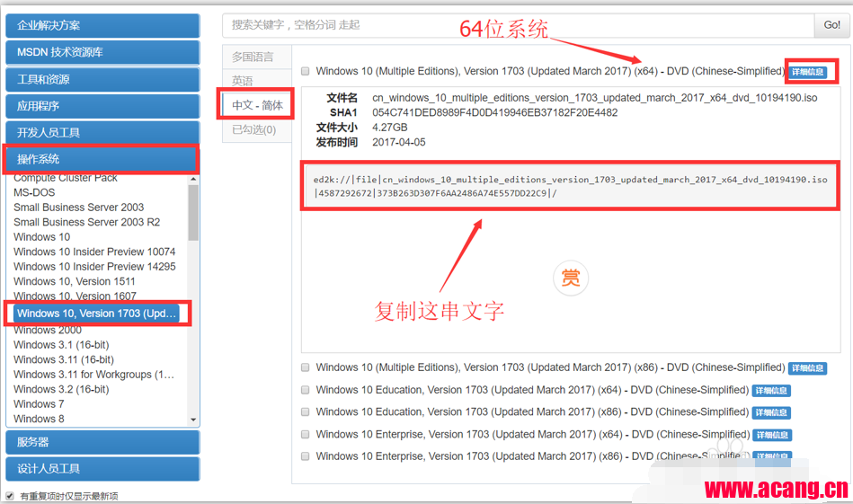Viewport: 853px width, 504px height.
Task: Toggle 有重复项时仅显示最新项 checkbox
Action: [x=10, y=496]
